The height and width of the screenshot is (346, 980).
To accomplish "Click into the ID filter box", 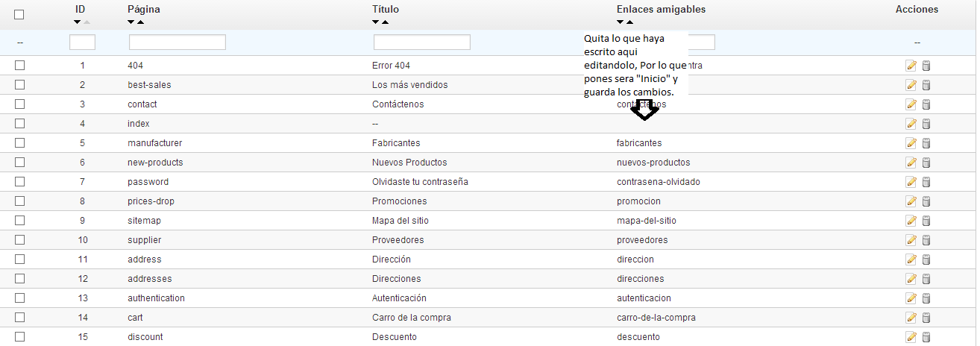I will [82, 43].
